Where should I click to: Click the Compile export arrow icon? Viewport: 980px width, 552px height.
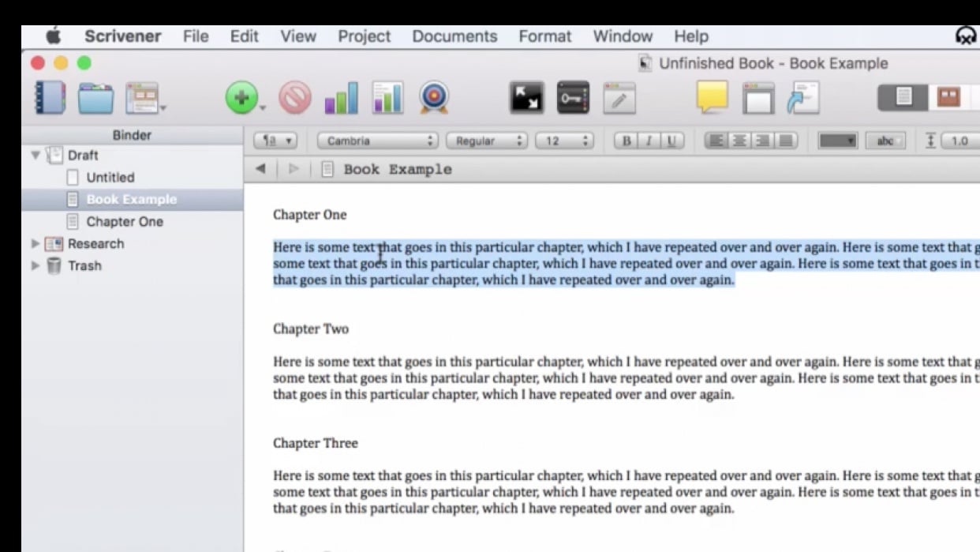[x=804, y=99]
